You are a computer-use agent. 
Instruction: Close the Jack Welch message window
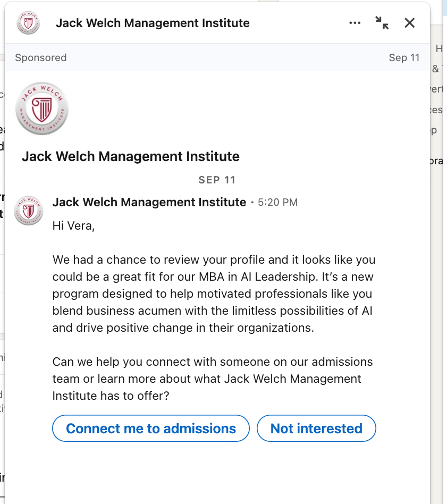(x=409, y=23)
